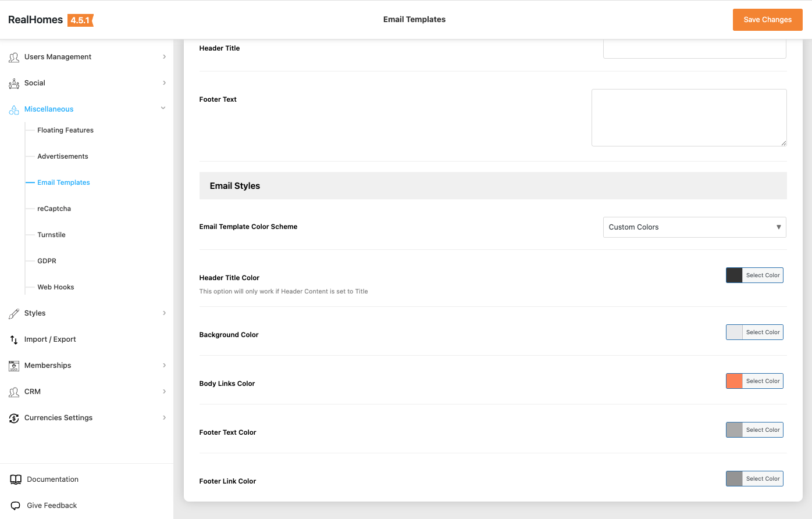This screenshot has width=812, height=519.
Task: Click the Import / Export arrows icon
Action: point(14,339)
